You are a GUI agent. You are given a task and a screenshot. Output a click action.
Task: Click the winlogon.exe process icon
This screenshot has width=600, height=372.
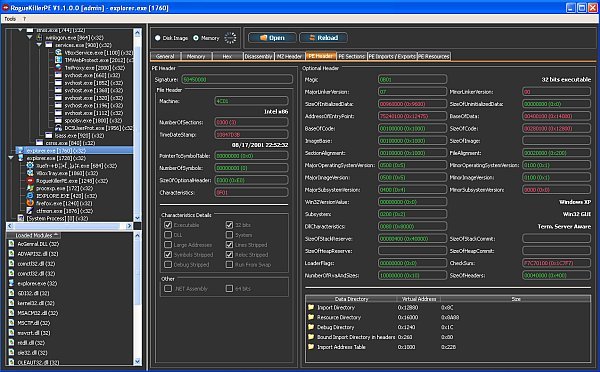39,38
